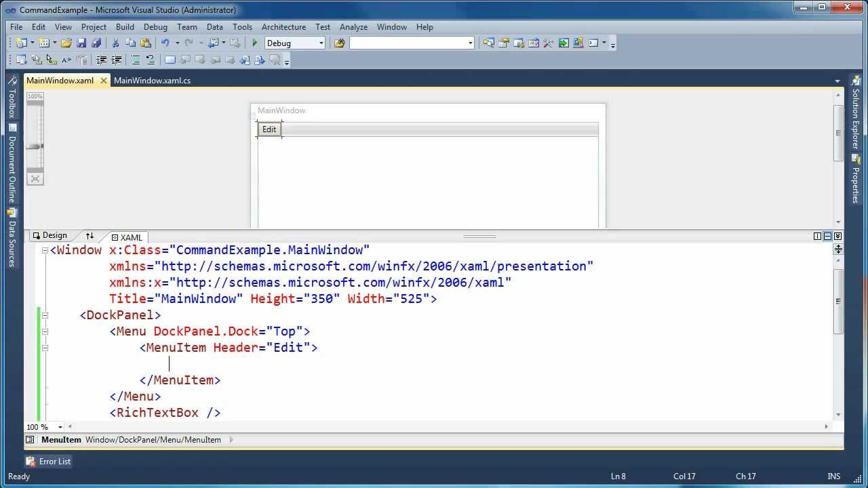The image size is (868, 488).
Task: Click the Save All icon
Action: (x=96, y=43)
